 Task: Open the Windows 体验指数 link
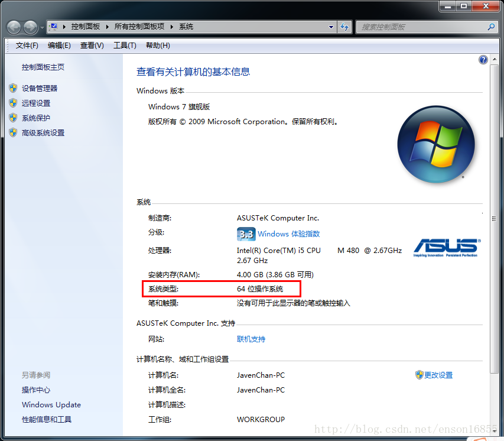(x=289, y=234)
